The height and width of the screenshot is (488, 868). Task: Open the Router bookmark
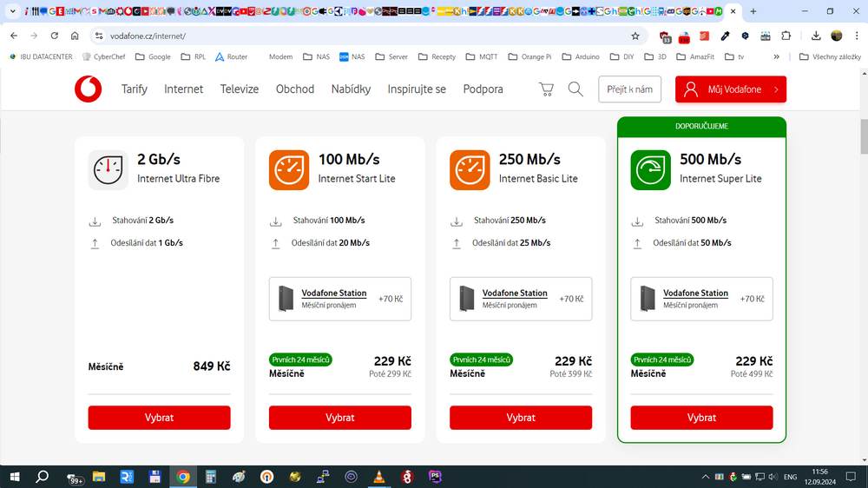tap(232, 56)
